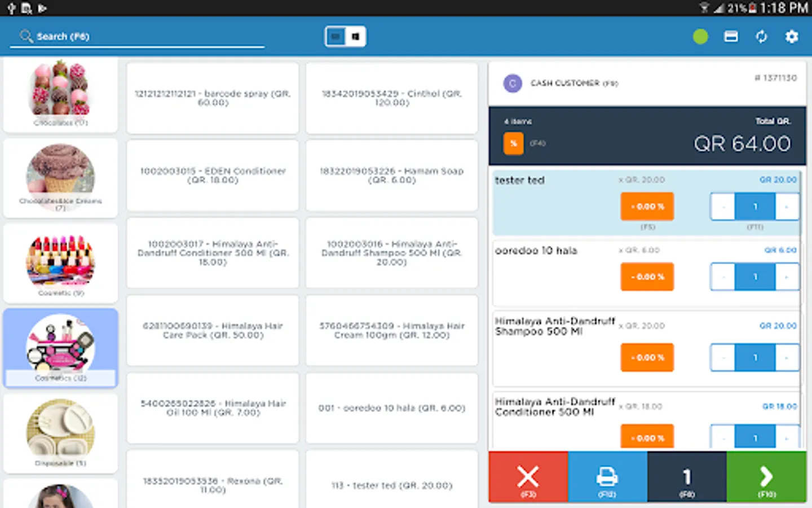Switch to grid view toggle

(355, 37)
